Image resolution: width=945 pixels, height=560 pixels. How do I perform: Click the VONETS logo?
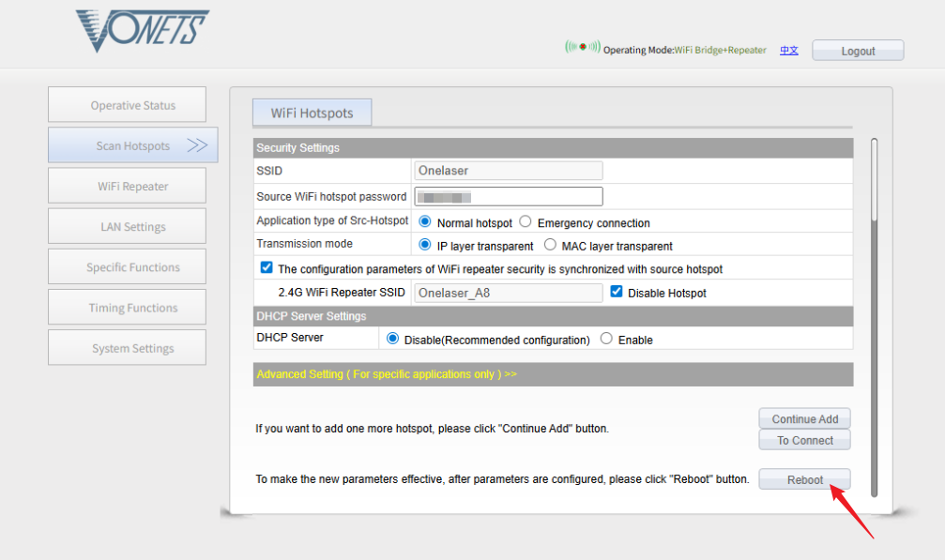click(x=142, y=31)
